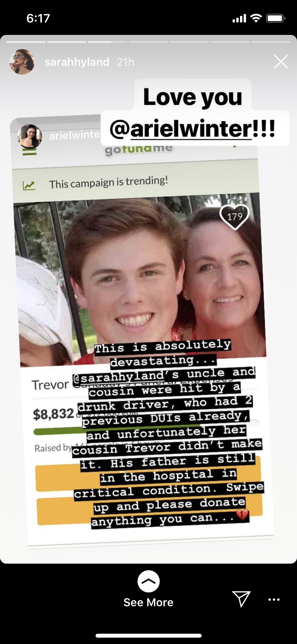Send story via paper plane icon
This screenshot has width=297, height=644.
[241, 599]
